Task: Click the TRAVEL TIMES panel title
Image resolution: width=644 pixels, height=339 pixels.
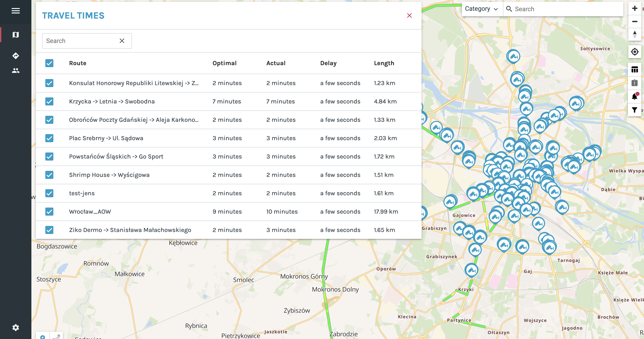Action: 73,15
